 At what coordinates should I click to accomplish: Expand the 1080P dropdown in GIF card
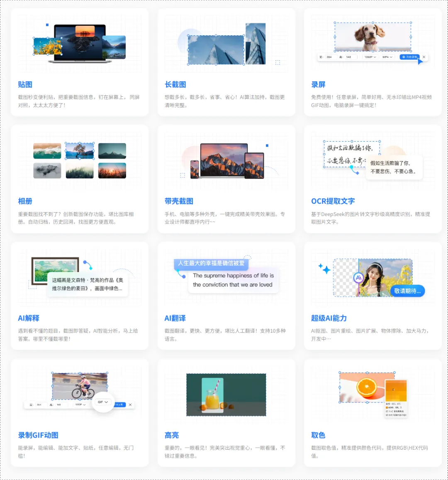pos(80,405)
